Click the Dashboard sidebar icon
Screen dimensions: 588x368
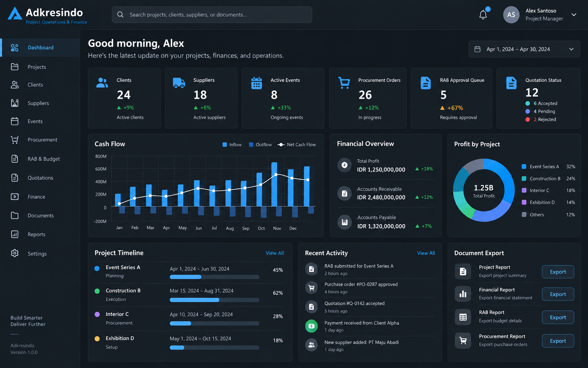[14, 47]
